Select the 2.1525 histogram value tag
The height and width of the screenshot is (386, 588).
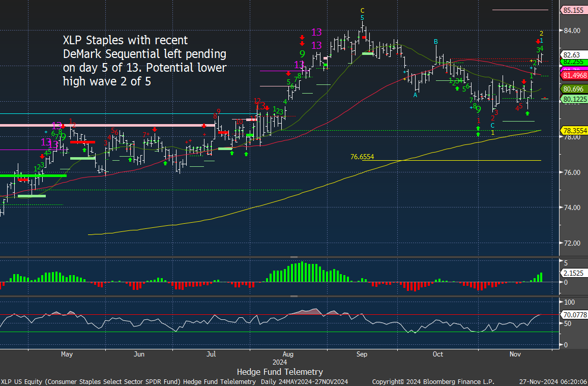[x=573, y=273]
